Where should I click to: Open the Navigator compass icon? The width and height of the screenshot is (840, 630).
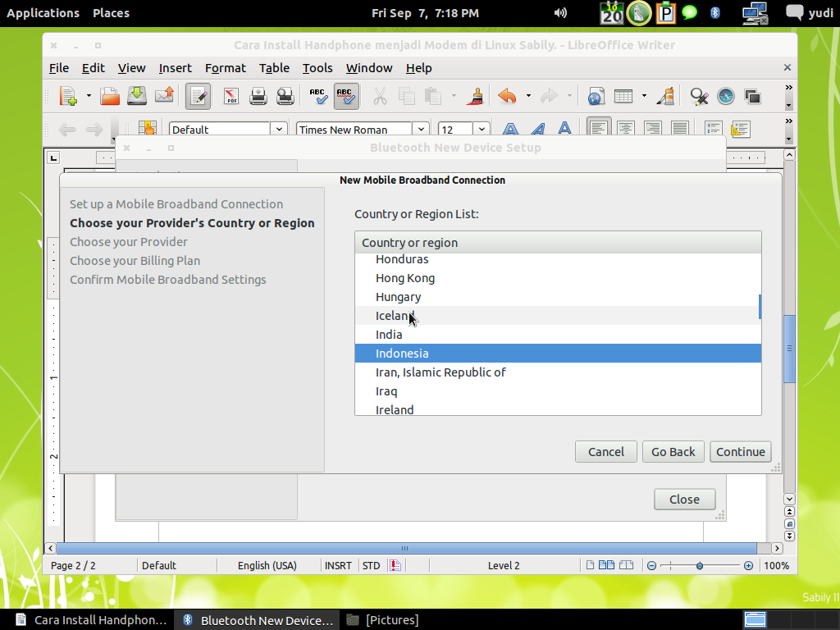pos(726,97)
